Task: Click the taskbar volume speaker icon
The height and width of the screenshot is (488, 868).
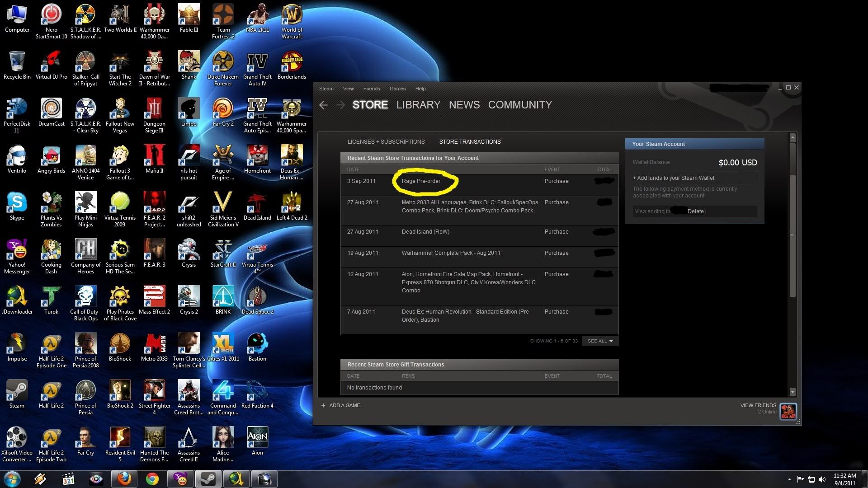Action: pos(822,479)
